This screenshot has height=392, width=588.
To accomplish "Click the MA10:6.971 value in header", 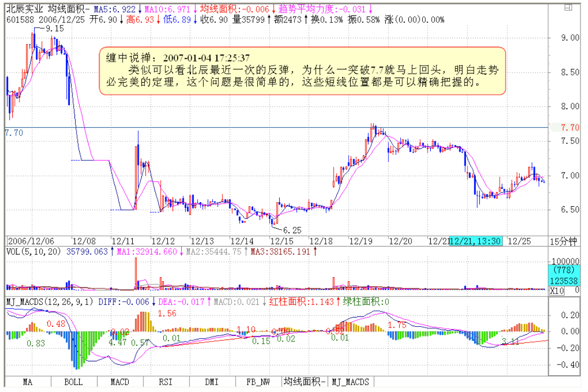I will click(167, 9).
